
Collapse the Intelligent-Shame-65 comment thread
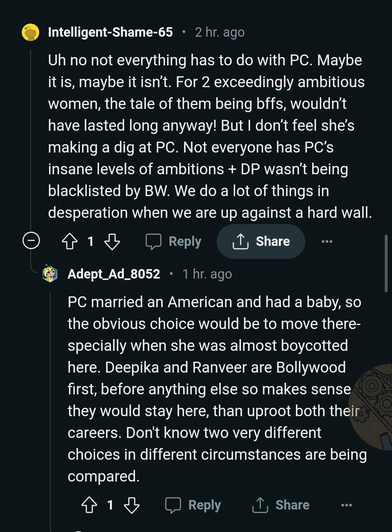point(31,241)
